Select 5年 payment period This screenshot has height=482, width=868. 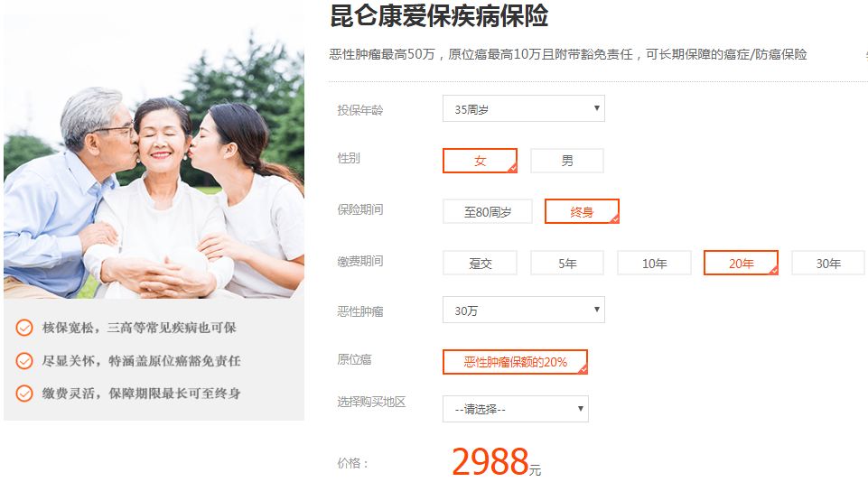[567, 263]
